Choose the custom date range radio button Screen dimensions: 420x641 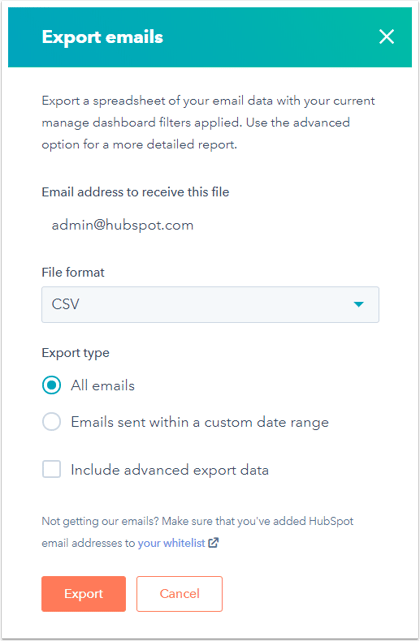point(52,421)
